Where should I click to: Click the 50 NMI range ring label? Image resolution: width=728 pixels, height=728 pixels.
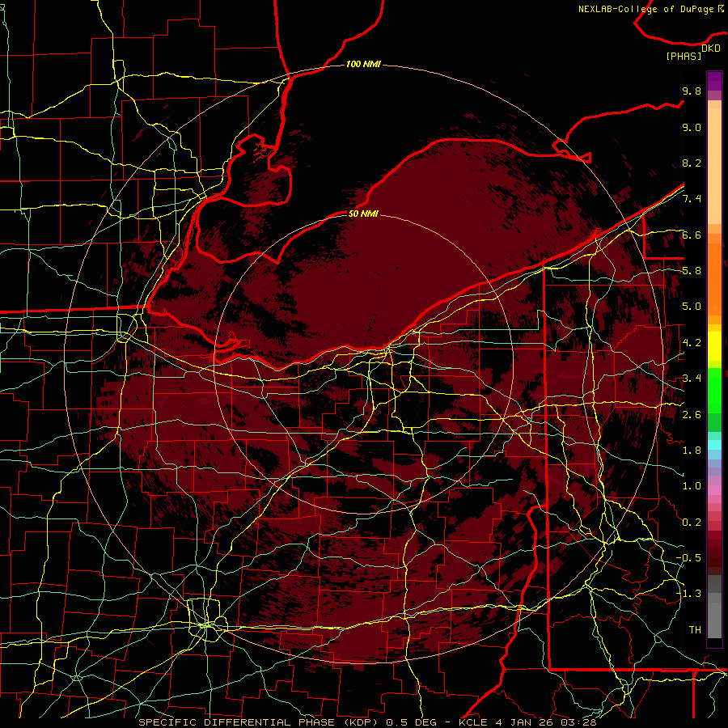coord(363,214)
